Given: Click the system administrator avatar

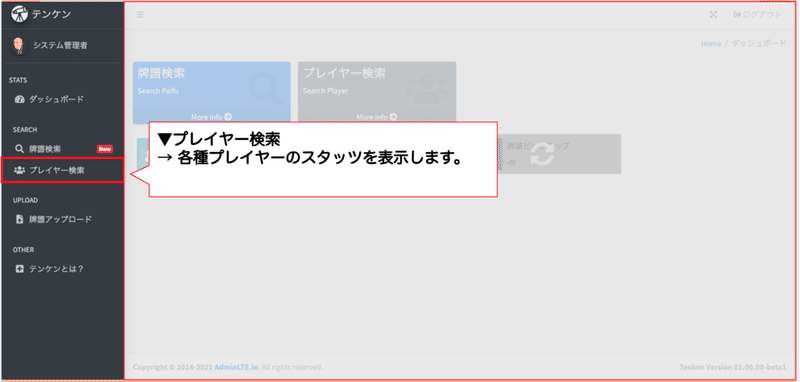Looking at the screenshot, I should (x=19, y=45).
